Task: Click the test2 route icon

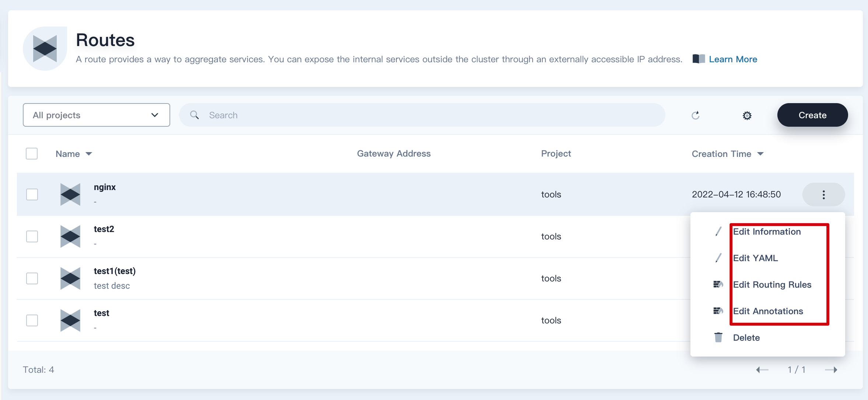Action: [x=70, y=236]
